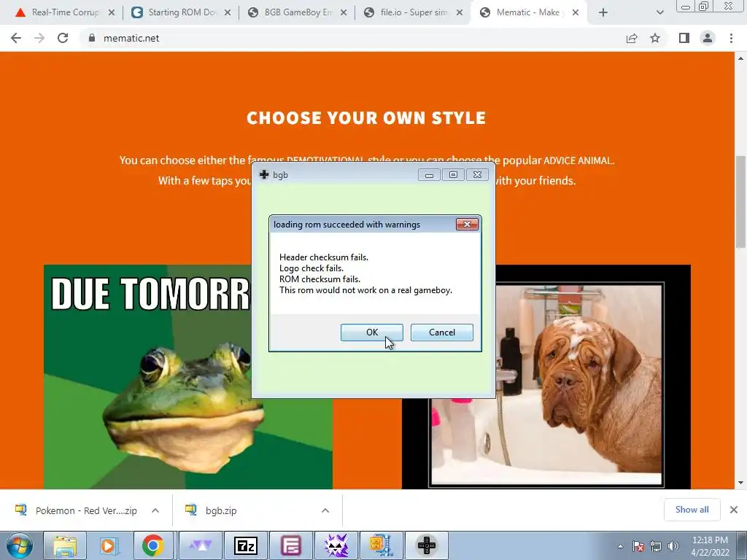747x560 pixels.
Task: Close the file.io tab
Action: (460, 13)
